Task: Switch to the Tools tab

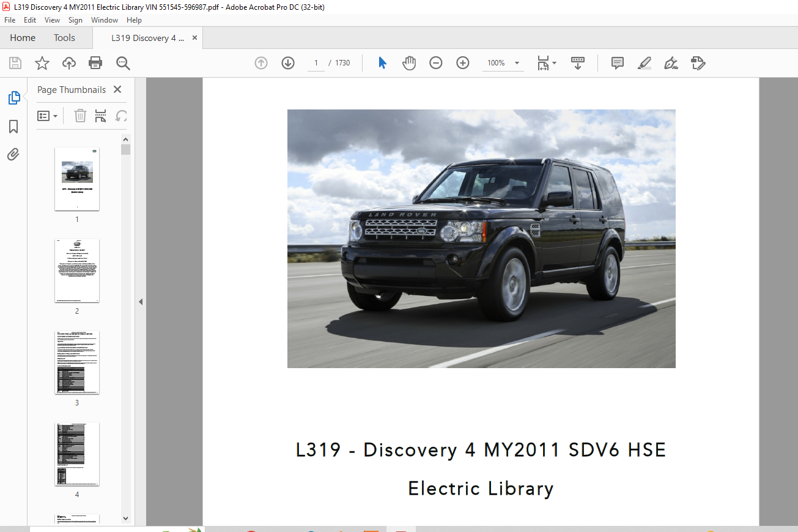Action: coord(64,38)
